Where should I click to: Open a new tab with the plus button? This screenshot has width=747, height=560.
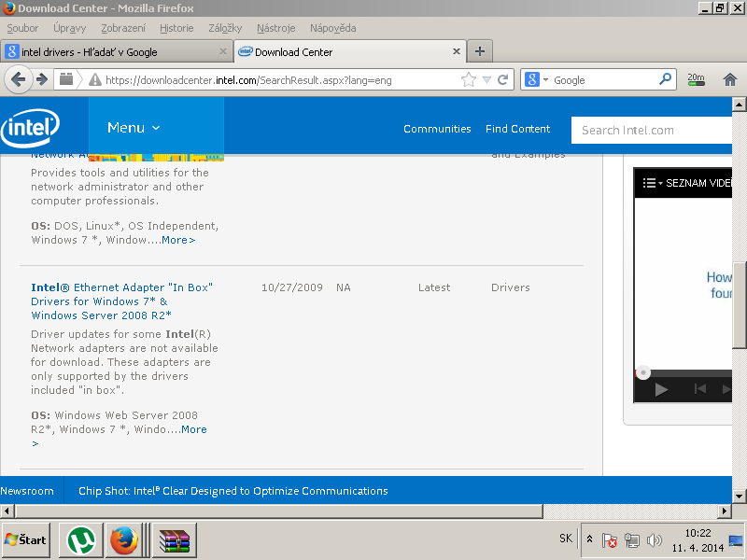pyautogui.click(x=480, y=51)
